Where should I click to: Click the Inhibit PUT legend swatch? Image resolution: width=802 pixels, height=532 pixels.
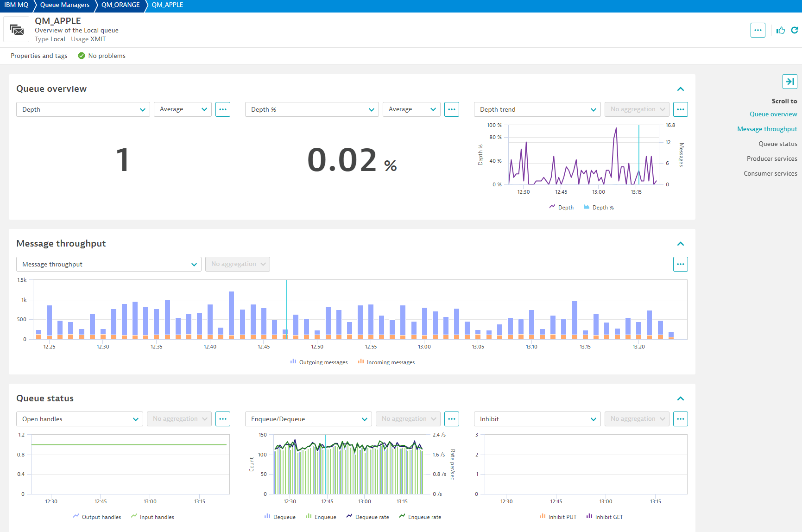[x=543, y=516]
